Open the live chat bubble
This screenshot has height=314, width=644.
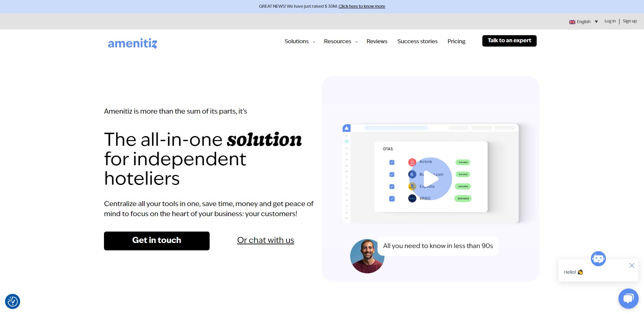628,298
